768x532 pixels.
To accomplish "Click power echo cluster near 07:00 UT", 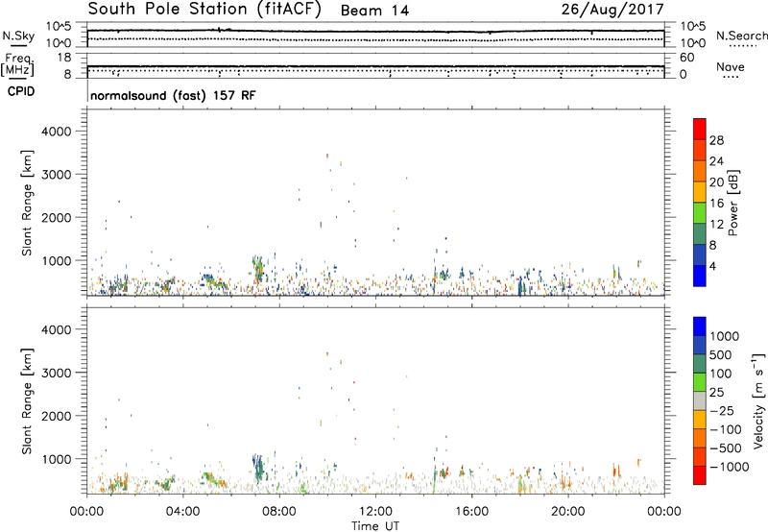I will (x=257, y=270).
